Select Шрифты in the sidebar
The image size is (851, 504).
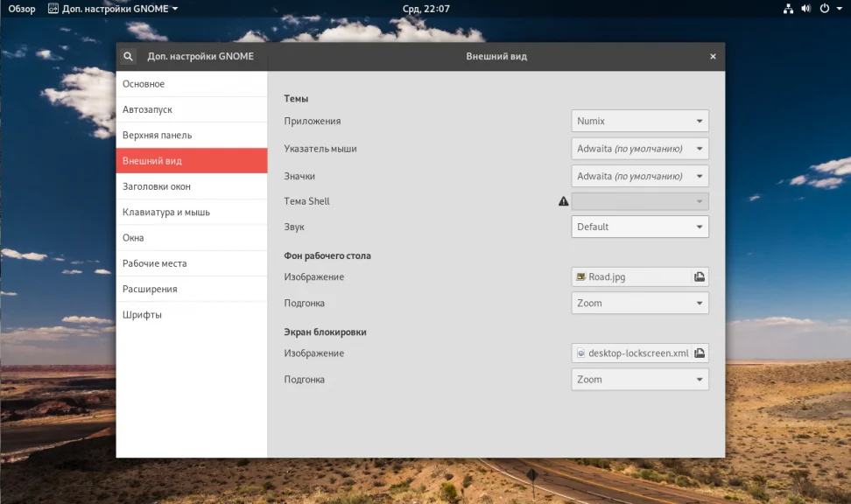point(192,315)
